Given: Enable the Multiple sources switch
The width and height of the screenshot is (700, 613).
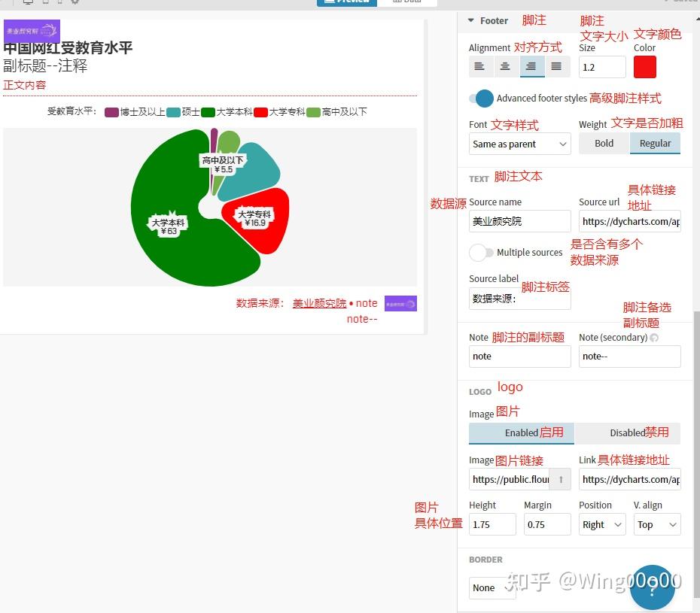Looking at the screenshot, I should [x=481, y=253].
